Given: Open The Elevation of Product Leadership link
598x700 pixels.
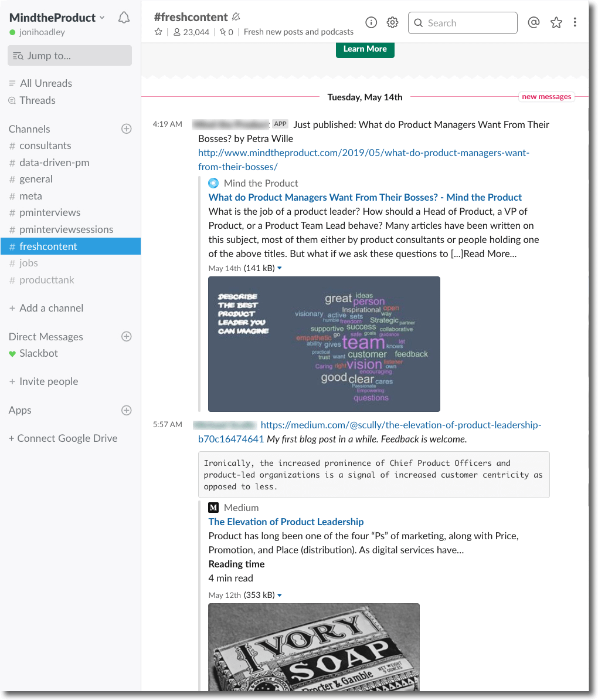Looking at the screenshot, I should coord(286,522).
